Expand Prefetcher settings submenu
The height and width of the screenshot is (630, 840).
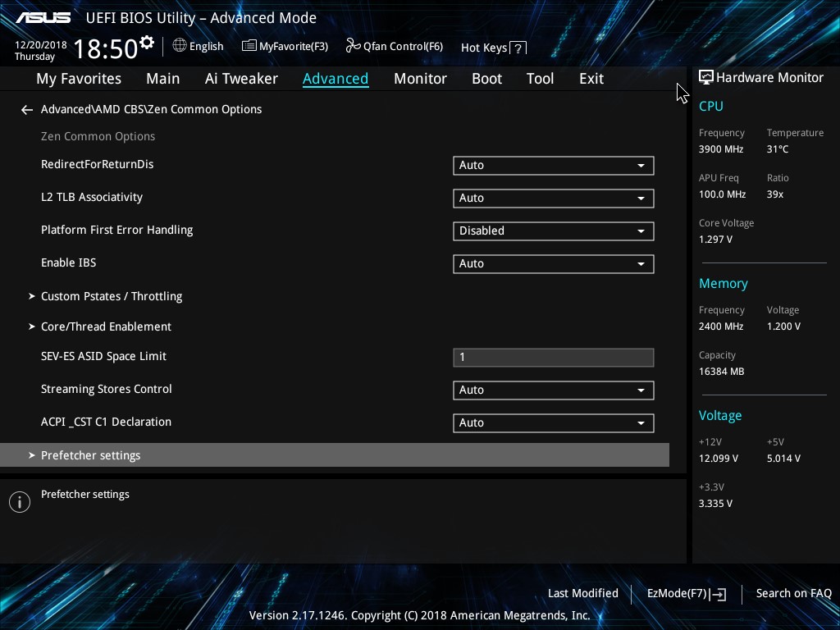[335, 454]
